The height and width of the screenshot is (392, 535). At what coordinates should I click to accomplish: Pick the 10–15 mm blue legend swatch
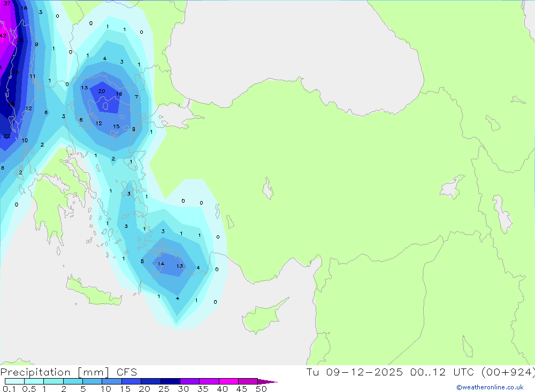tap(112, 381)
